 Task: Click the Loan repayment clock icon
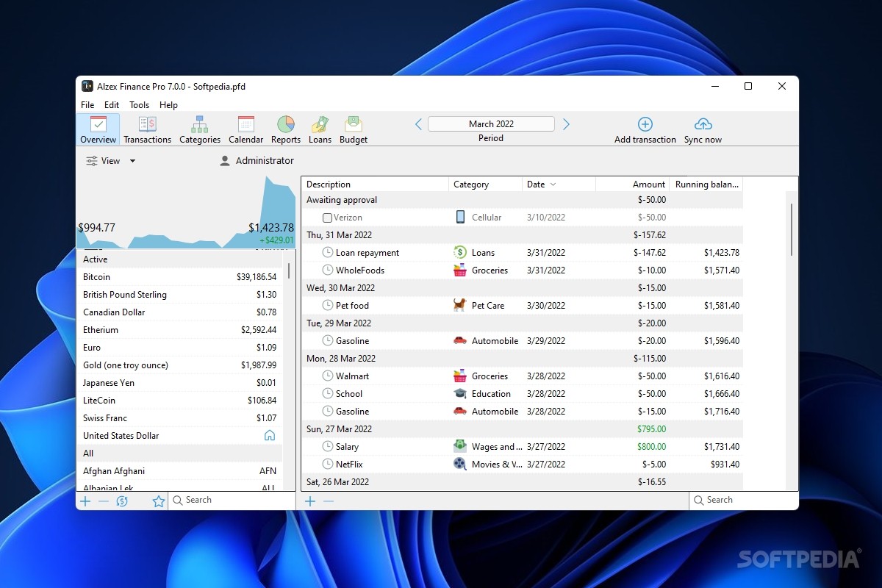point(328,253)
